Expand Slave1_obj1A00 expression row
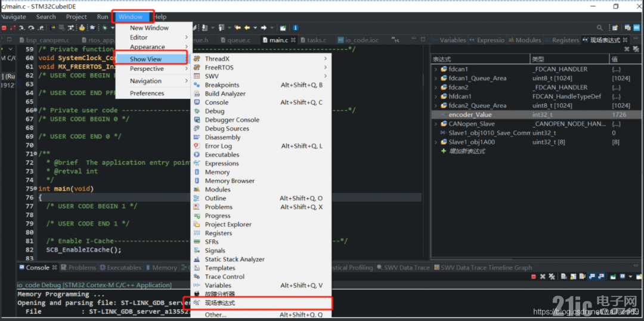 click(435, 142)
